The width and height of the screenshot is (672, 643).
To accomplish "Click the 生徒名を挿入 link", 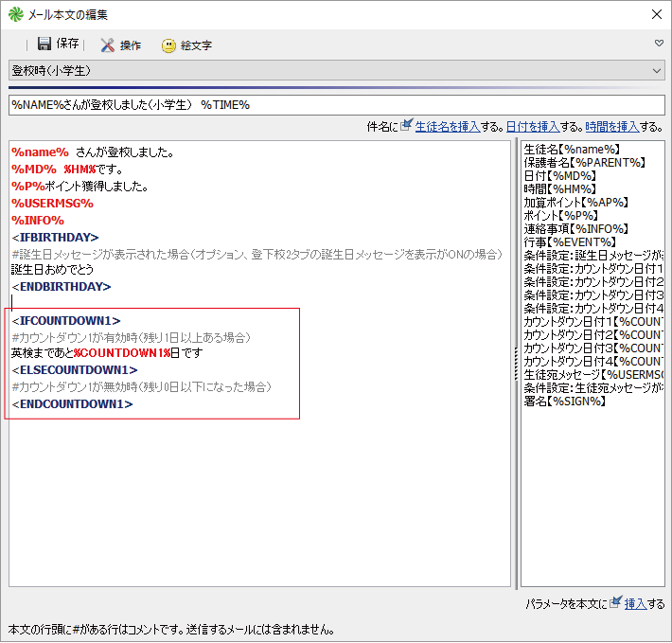I will pyautogui.click(x=447, y=126).
